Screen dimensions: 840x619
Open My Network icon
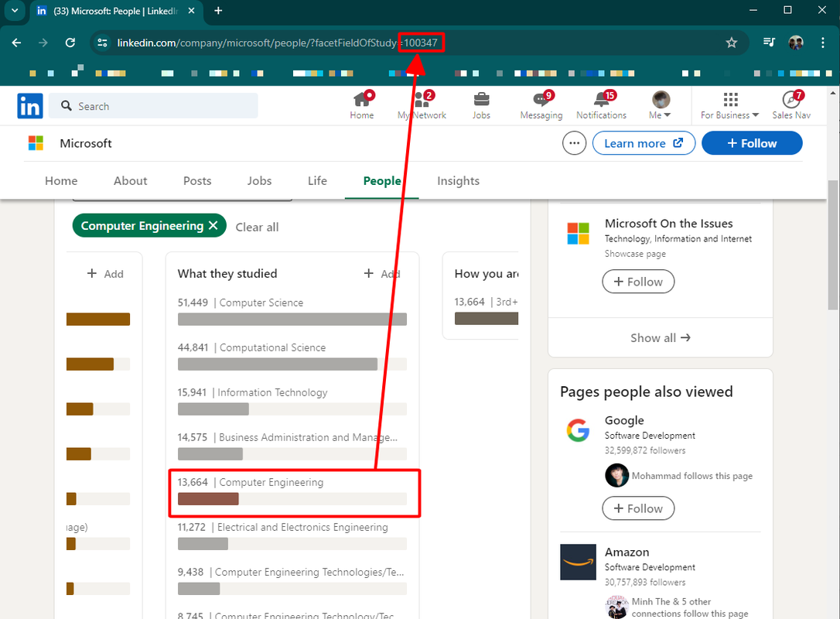tap(422, 100)
